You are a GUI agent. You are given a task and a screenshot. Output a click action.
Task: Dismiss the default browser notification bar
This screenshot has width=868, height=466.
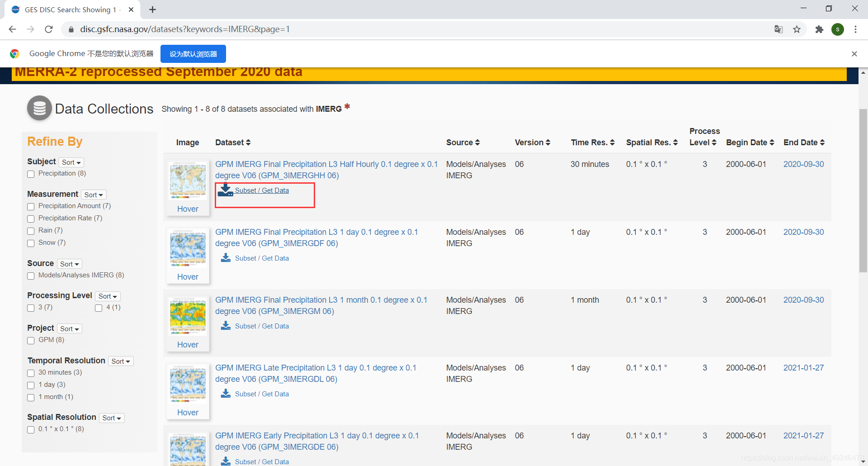854,54
